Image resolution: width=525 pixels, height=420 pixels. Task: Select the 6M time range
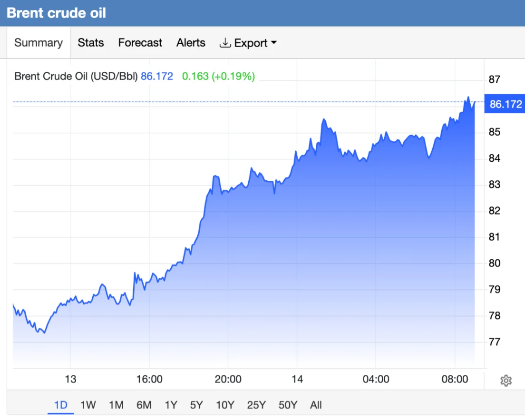pyautogui.click(x=144, y=405)
